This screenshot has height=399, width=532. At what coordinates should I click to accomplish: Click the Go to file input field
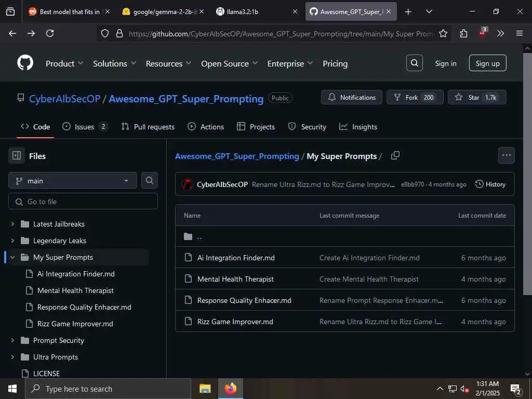(83, 202)
